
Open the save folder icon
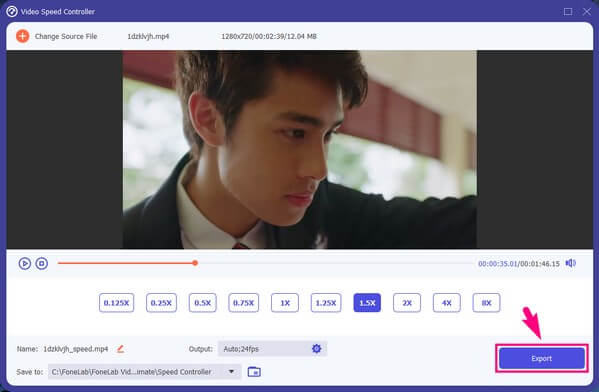pyautogui.click(x=254, y=372)
